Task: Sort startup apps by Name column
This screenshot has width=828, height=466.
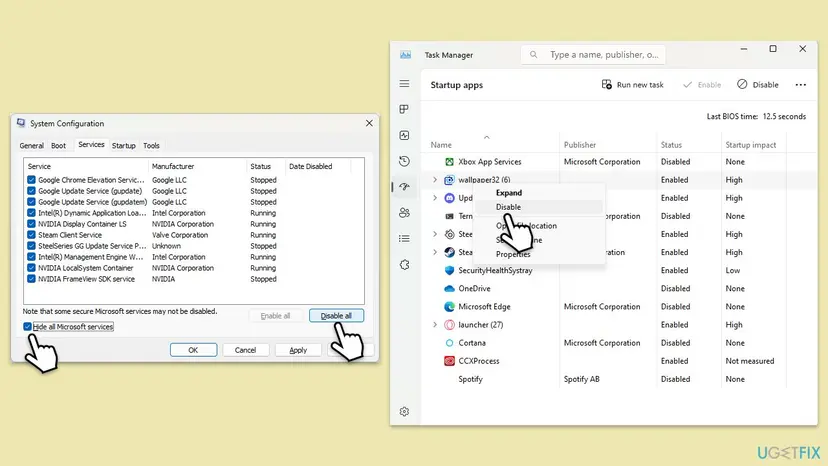Action: [441, 145]
